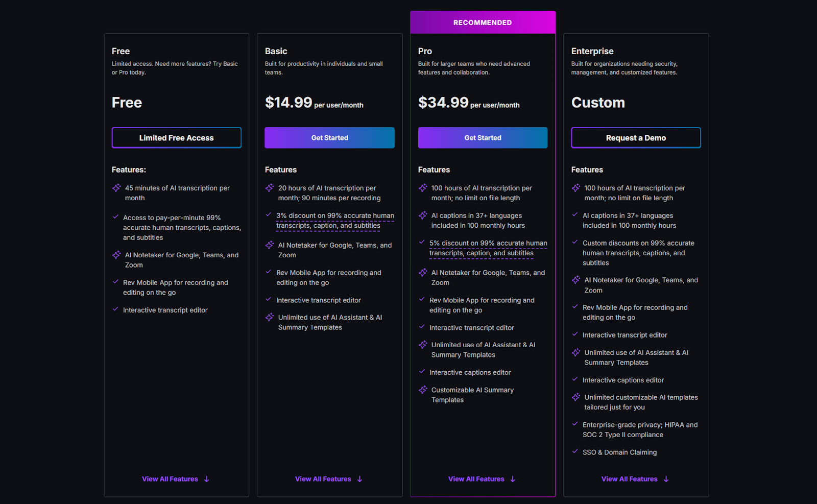The height and width of the screenshot is (504, 817).
Task: Click the checkmark beside Rev Mobile App in Free plan
Action: click(x=115, y=282)
